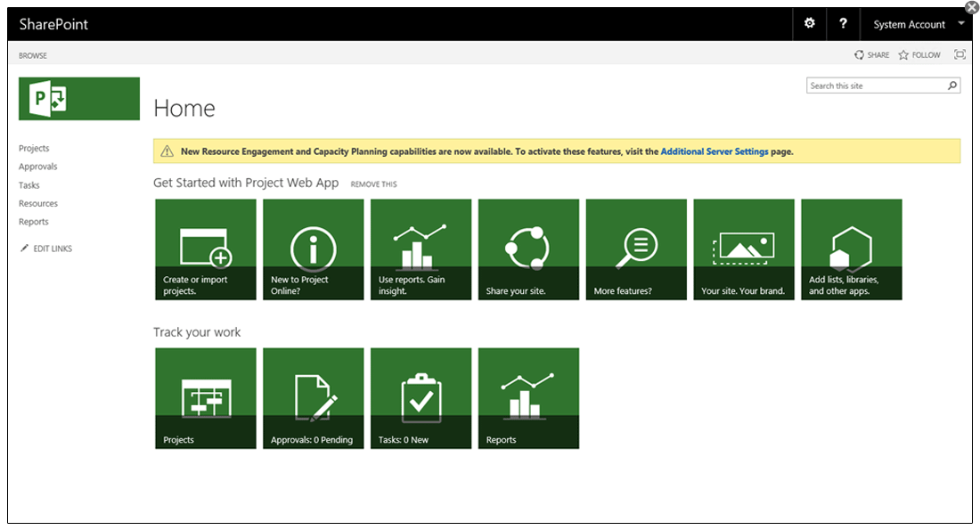This screenshot has height=530, width=980.
Task: Open the Approvals: 0 Pending tile
Action: coord(313,398)
